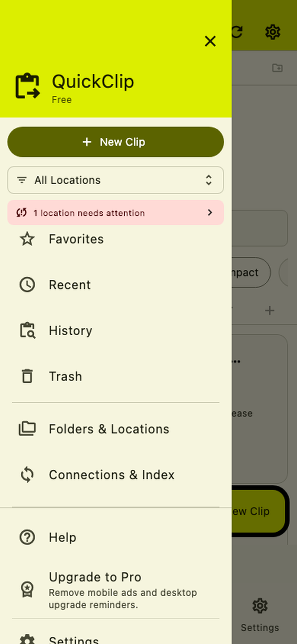Click the partially hidden Compact chip
Image resolution: width=297 pixels, height=644 pixels.
coord(251,272)
